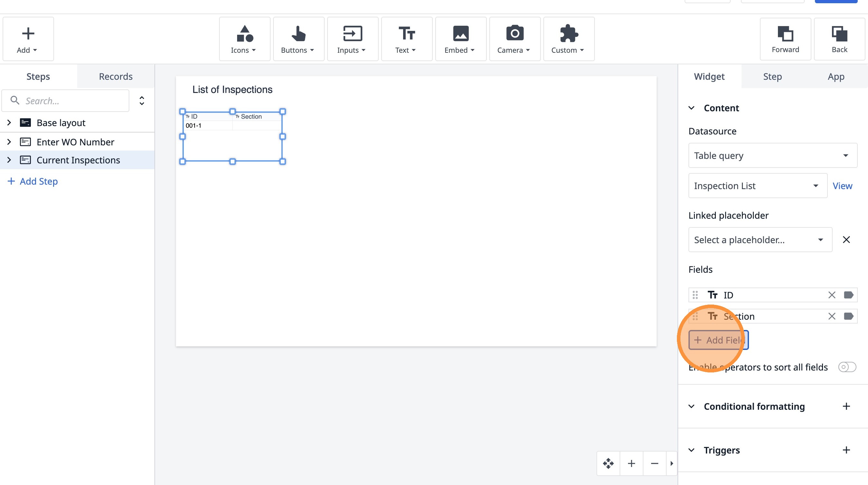Open the Icons widget menu

[x=244, y=39]
